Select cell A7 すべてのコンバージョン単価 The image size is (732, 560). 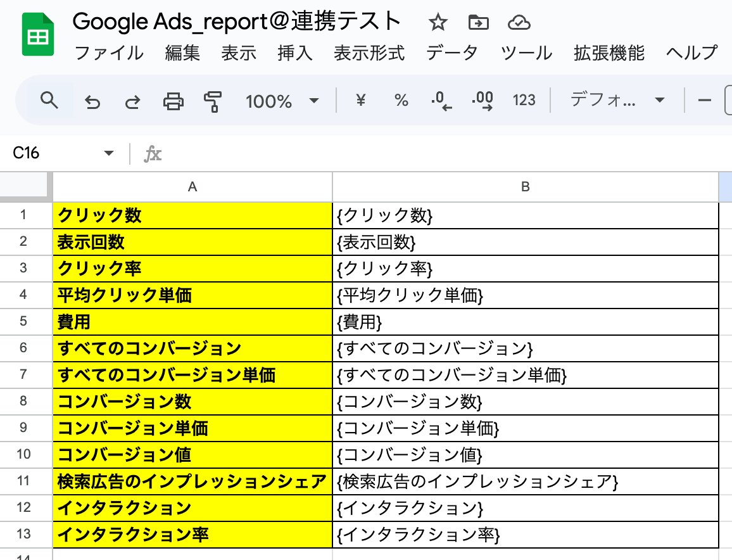(x=192, y=375)
